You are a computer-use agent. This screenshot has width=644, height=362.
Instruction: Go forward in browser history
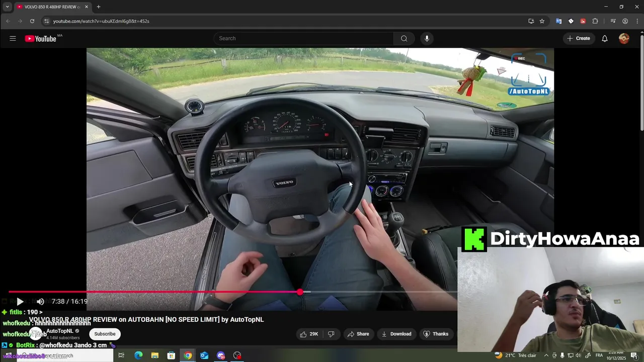(x=20, y=21)
